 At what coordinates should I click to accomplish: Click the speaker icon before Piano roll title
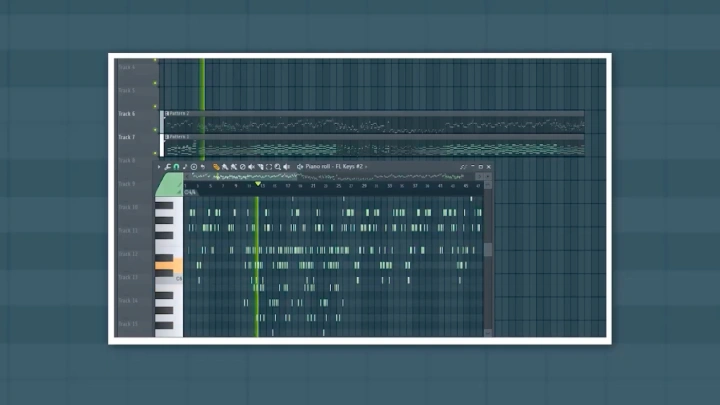300,167
